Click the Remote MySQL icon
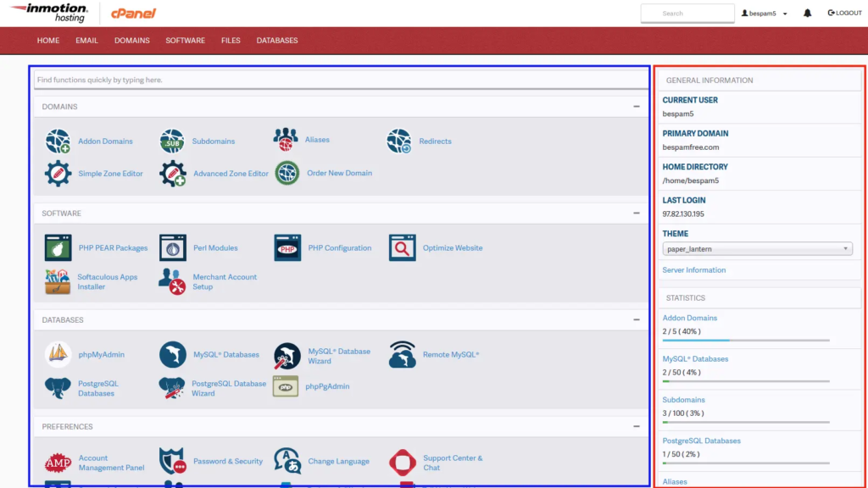This screenshot has width=868, height=488. (x=402, y=354)
